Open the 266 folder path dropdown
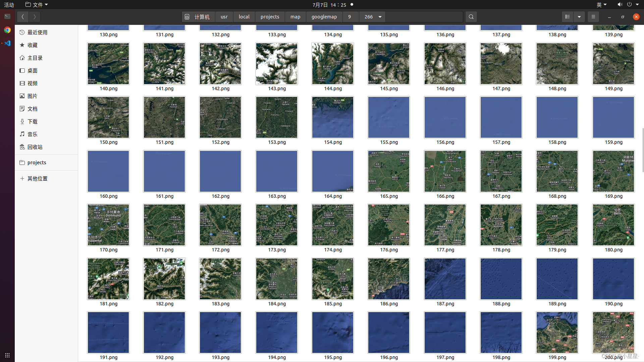The image size is (644, 362). click(x=380, y=17)
